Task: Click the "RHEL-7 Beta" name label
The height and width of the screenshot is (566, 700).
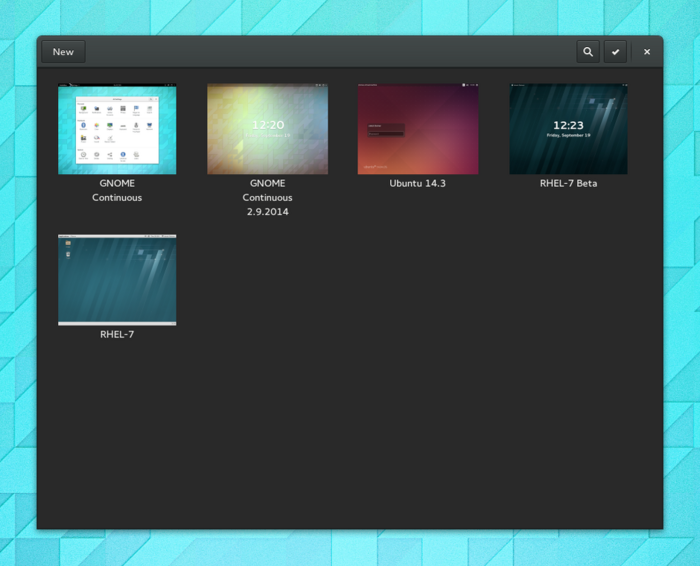Action: click(x=568, y=184)
